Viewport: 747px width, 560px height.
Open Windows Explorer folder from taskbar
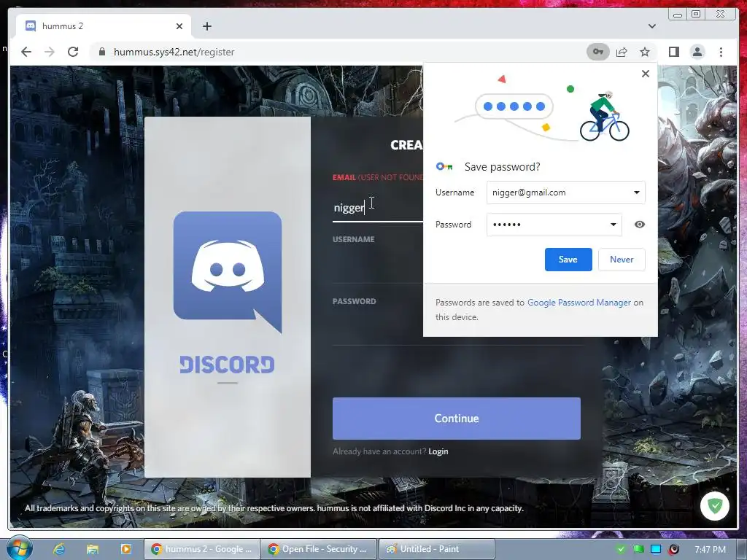click(x=93, y=549)
